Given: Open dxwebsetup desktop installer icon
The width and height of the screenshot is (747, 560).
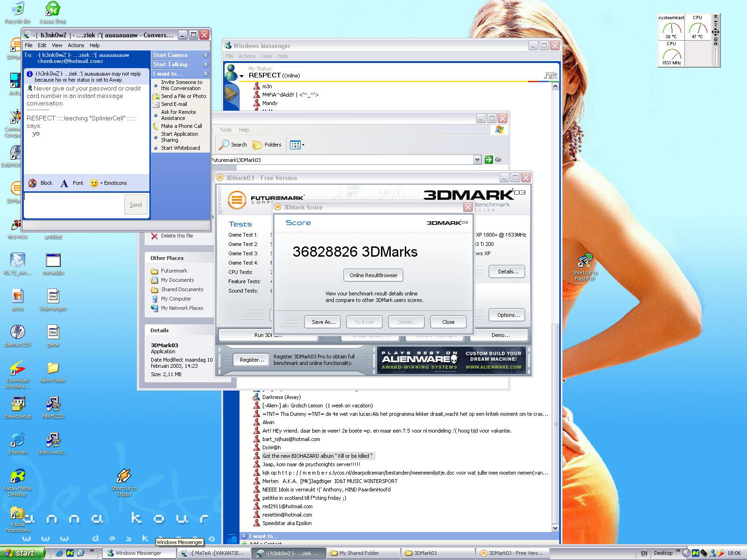Looking at the screenshot, I should tap(17, 407).
